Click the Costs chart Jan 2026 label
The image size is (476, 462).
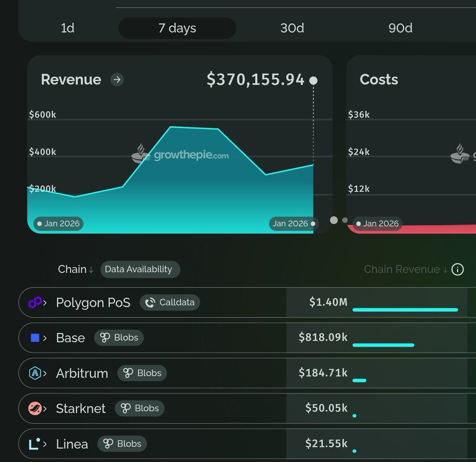[x=377, y=224]
